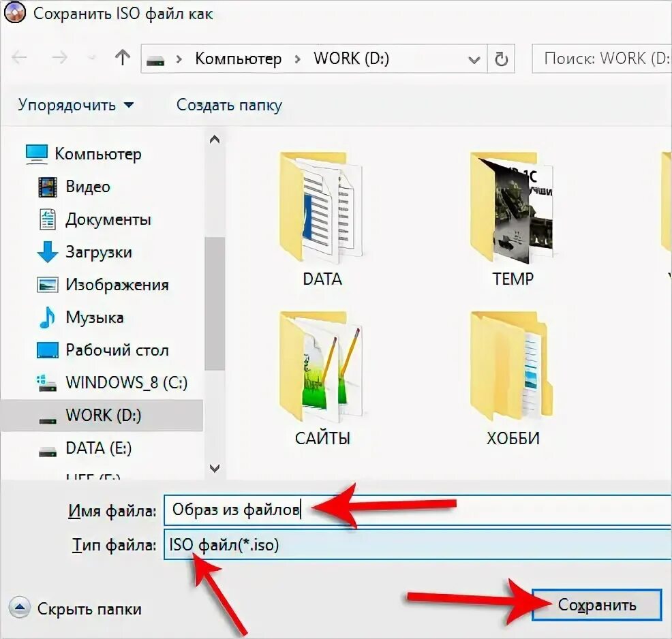Select the ХОББИ folder thumbnail
Image resolution: width=672 pixels, height=639 pixels.
point(512,367)
